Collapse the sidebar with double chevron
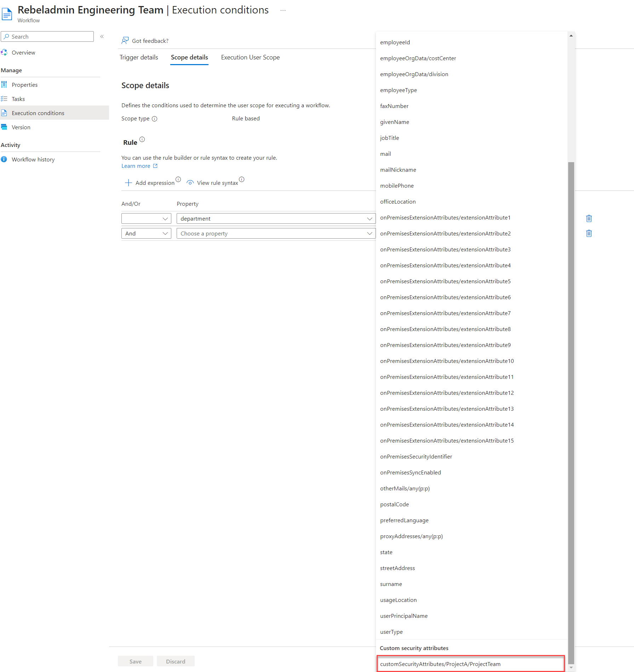Image resolution: width=634 pixels, height=672 pixels. point(102,36)
